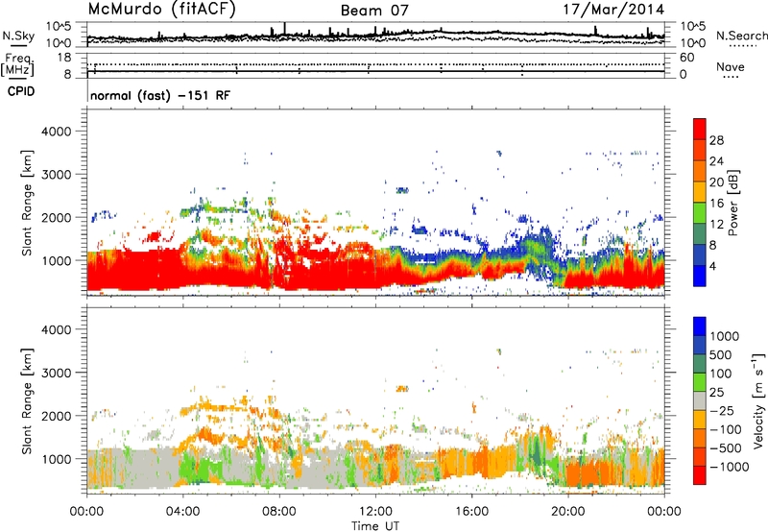
Task: Click the left '10^5' noise axis tick
Action: [x=59, y=26]
